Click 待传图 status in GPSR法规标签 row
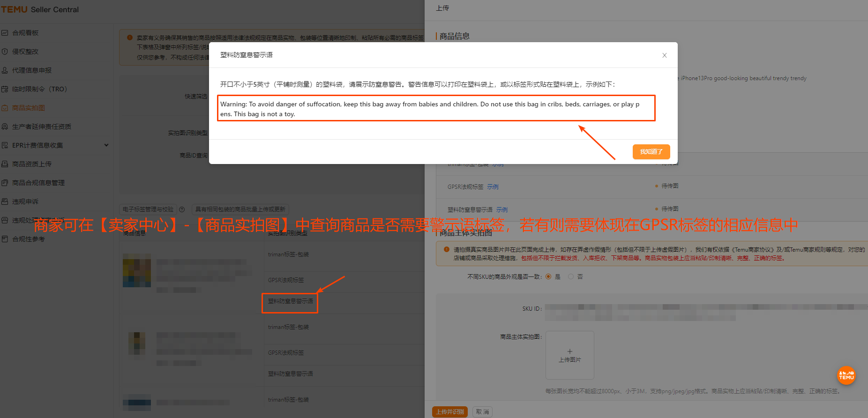Screen dimensions: 868x418 tap(670, 186)
